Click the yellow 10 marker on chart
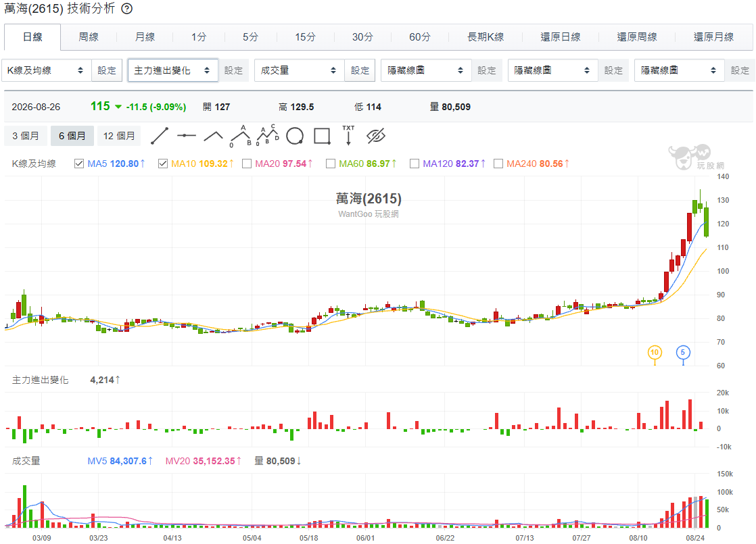This screenshot has height=544, width=756. click(655, 353)
